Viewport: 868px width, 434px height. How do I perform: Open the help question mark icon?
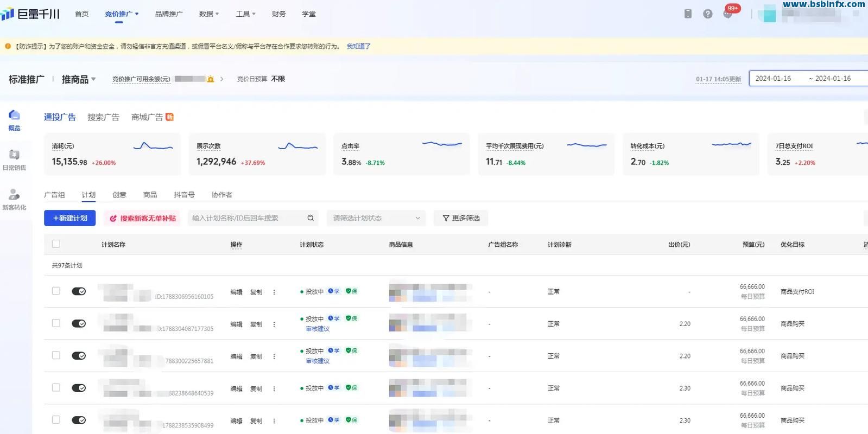tap(708, 14)
